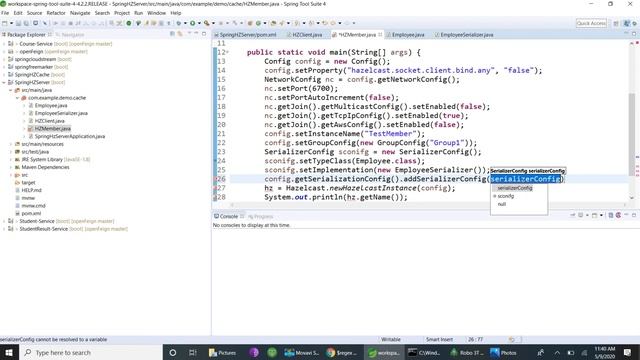The image size is (640, 360).
Task: Select SpringHzServerApplication.java in the tree
Action: tap(69, 136)
